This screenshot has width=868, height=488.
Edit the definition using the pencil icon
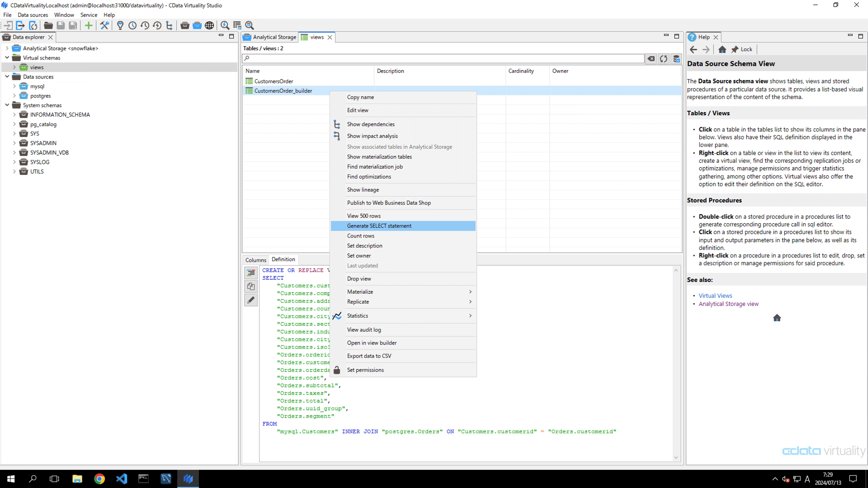251,300
